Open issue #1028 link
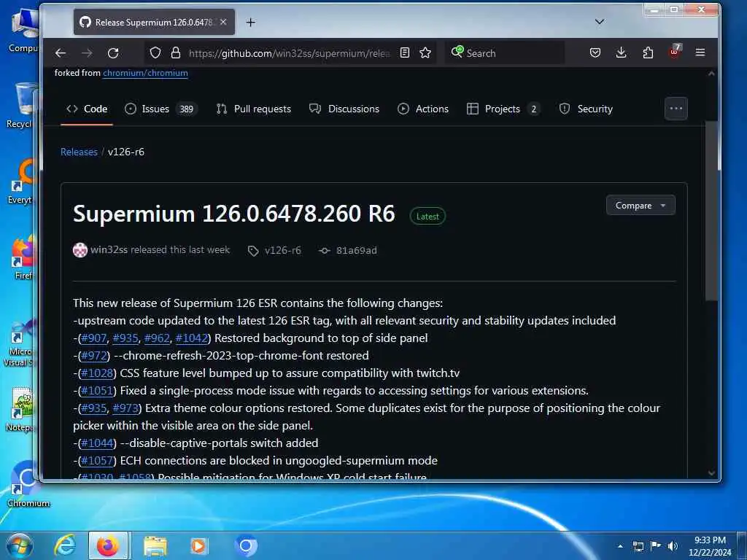The width and height of the screenshot is (747, 560). (x=97, y=373)
